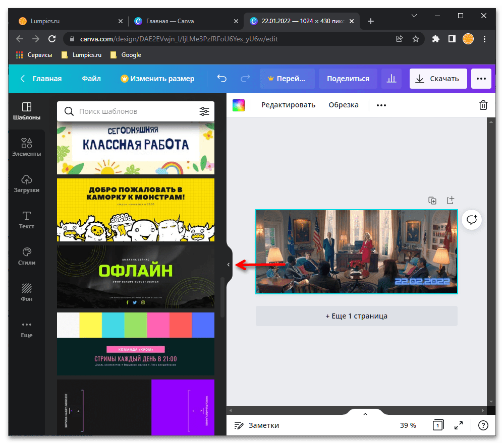Open the help question mark button
The height and width of the screenshot is (444, 504).
483,425
